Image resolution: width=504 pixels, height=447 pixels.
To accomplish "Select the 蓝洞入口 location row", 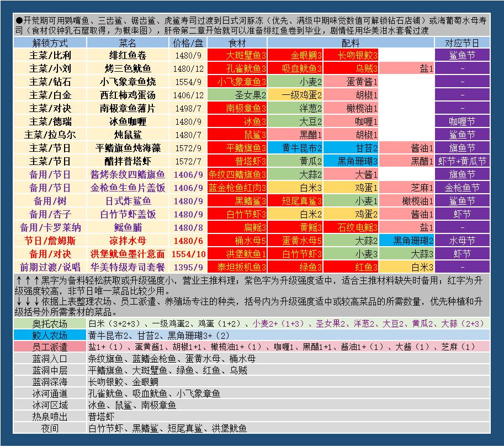I will [x=252, y=358].
